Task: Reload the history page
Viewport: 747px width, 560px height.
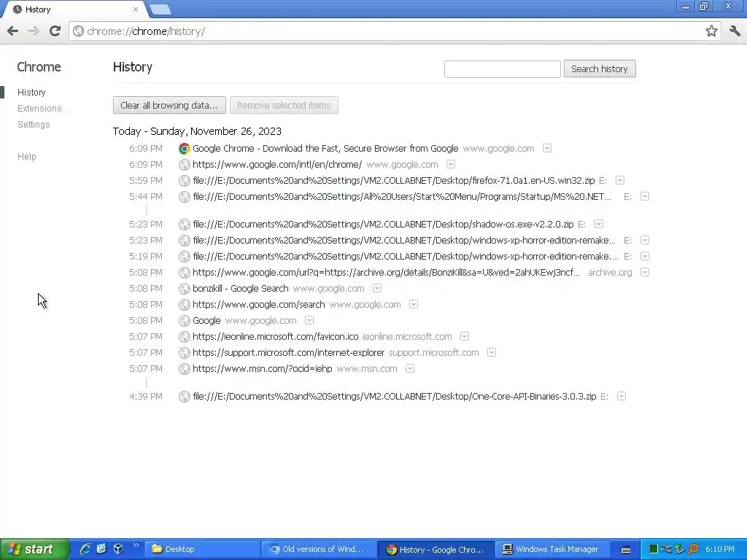Action: click(x=55, y=31)
